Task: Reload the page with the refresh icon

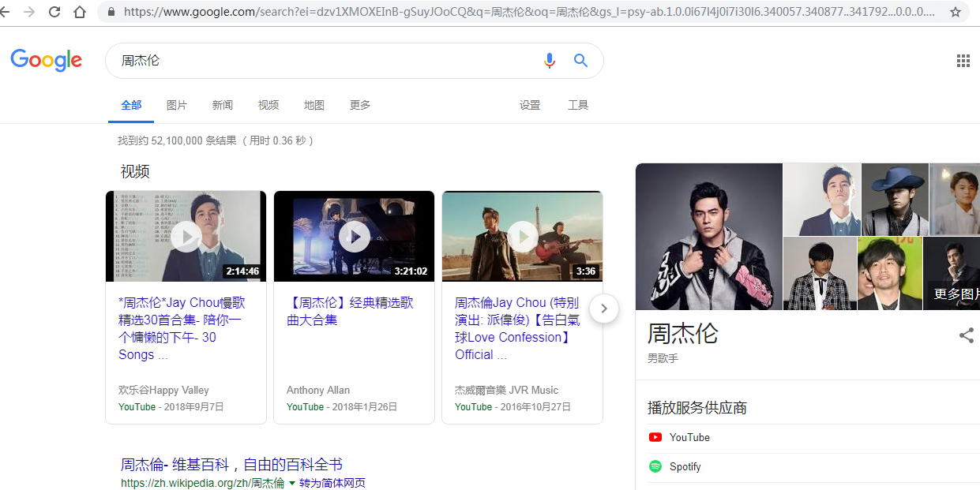Action: point(54,12)
